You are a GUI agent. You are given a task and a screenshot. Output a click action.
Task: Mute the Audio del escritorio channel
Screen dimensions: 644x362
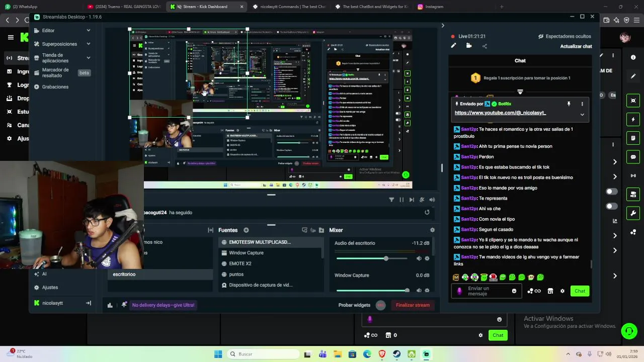point(419,258)
